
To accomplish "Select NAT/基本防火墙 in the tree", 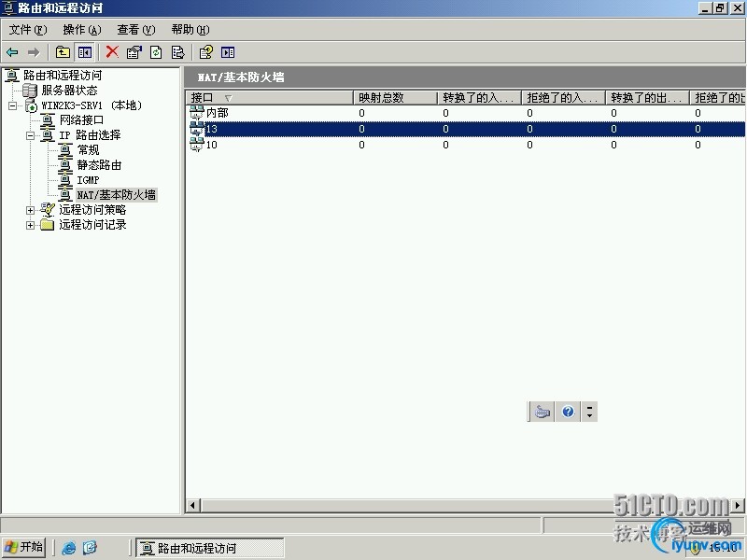I will coord(116,195).
